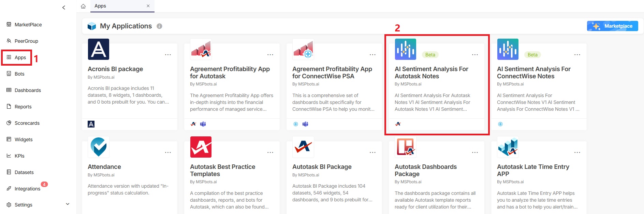Open the Bots section in the sidebar
The width and height of the screenshot is (644, 214).
[19, 73]
